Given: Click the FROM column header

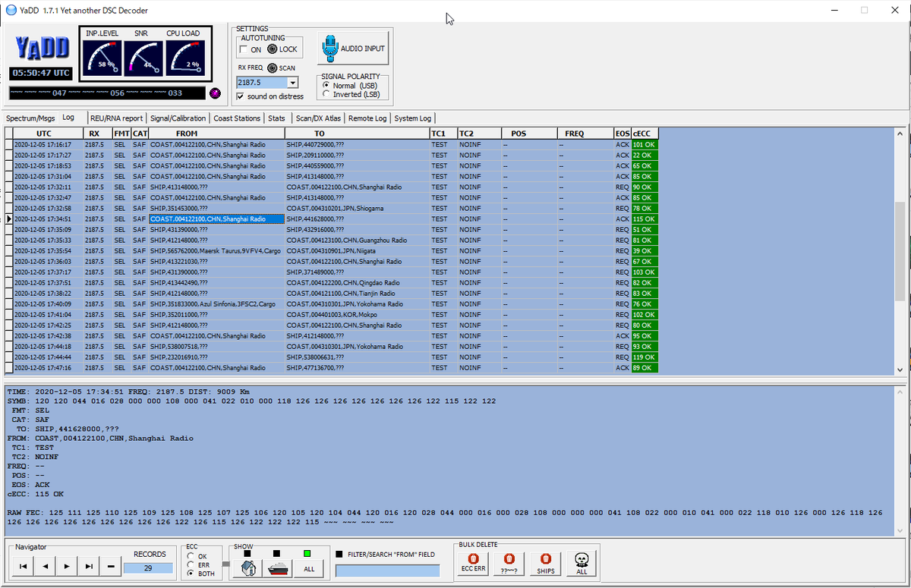Looking at the screenshot, I should [216, 134].
